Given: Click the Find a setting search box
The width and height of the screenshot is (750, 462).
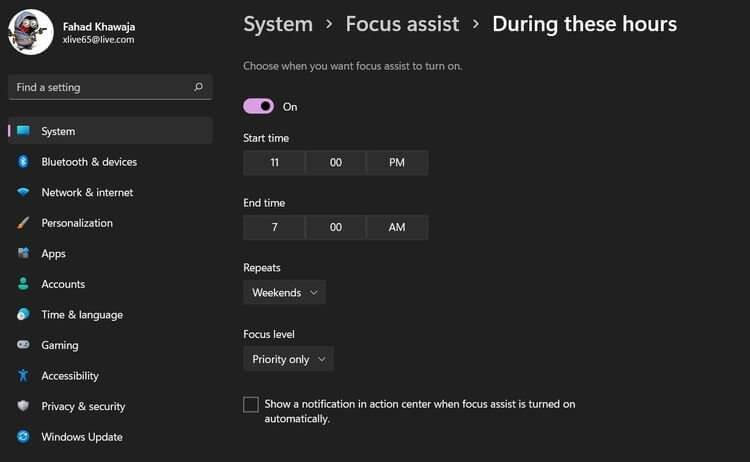Looking at the screenshot, I should [110, 87].
